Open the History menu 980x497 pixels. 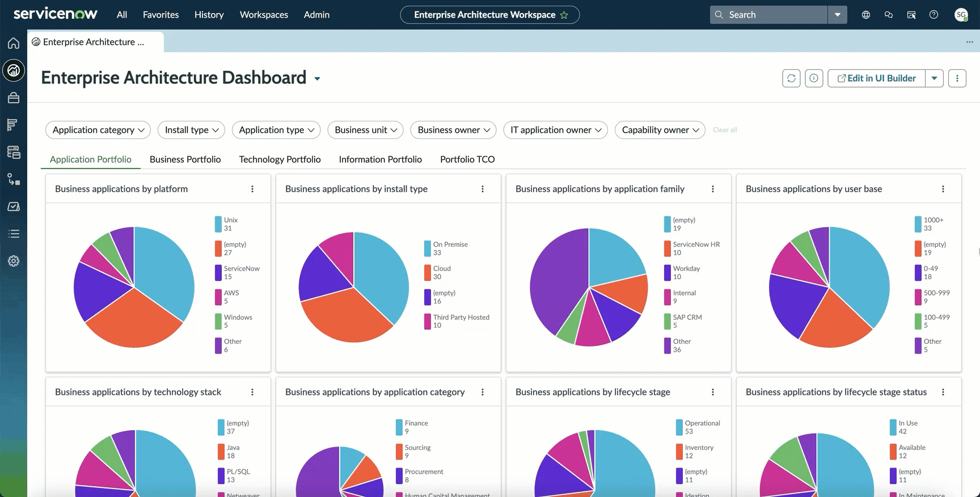pos(209,15)
